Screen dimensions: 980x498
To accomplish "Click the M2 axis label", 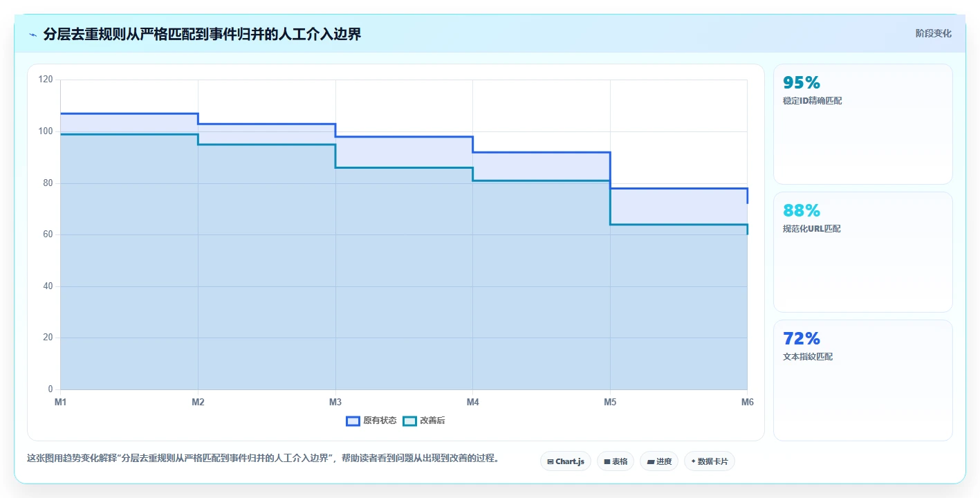I will click(198, 402).
